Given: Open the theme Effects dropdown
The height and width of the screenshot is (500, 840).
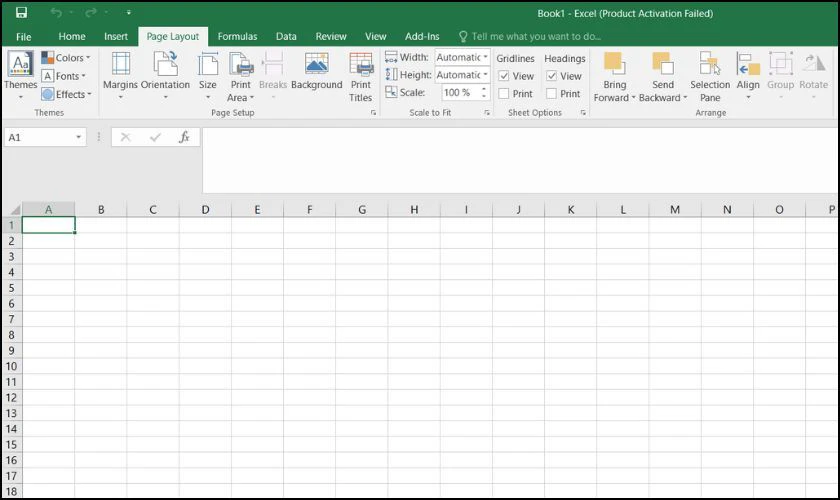Looking at the screenshot, I should point(66,94).
